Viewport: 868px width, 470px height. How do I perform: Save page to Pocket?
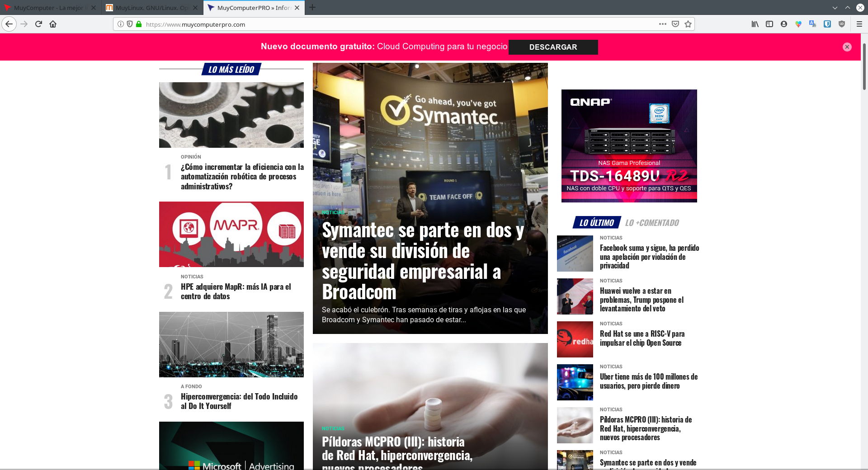click(675, 24)
